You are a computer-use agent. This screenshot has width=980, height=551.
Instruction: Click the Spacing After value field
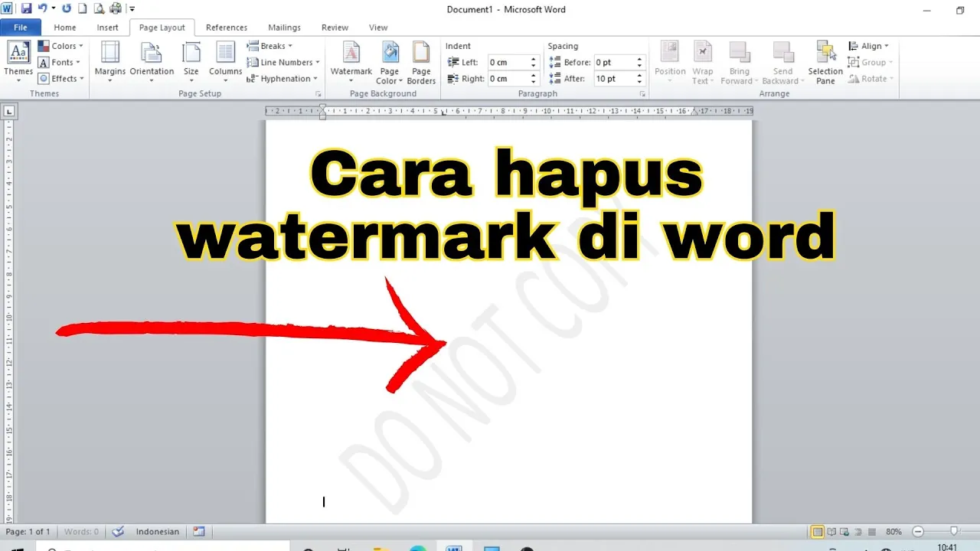point(614,78)
